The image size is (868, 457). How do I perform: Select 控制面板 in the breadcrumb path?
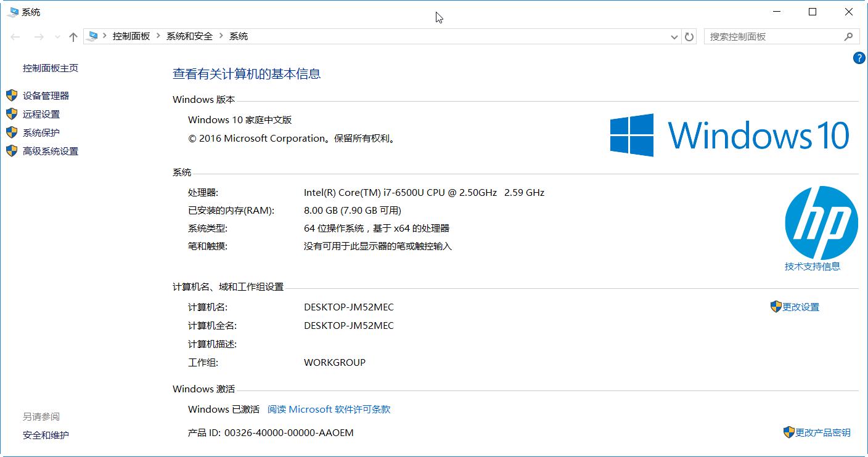tap(131, 36)
